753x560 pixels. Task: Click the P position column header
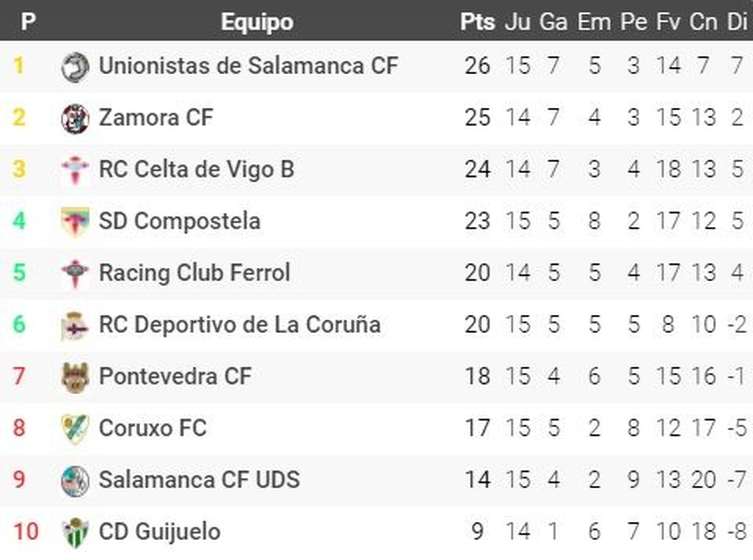pyautogui.click(x=28, y=22)
